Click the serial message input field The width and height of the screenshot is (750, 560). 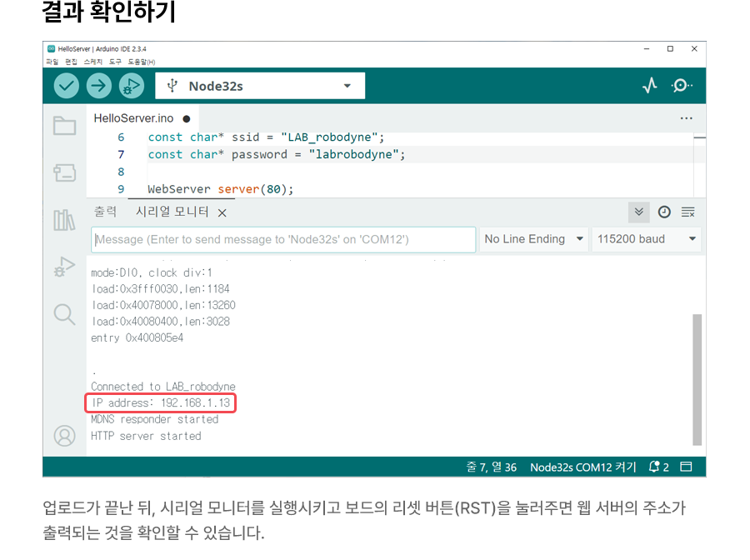[x=283, y=239]
